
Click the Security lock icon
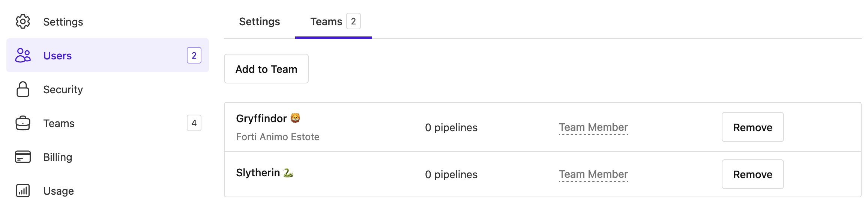[23, 89]
